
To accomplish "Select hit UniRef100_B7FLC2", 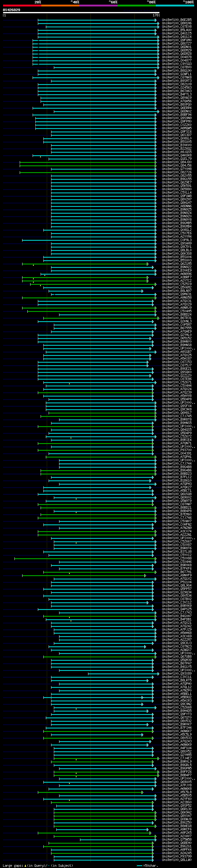I will [x=177, y=477].
